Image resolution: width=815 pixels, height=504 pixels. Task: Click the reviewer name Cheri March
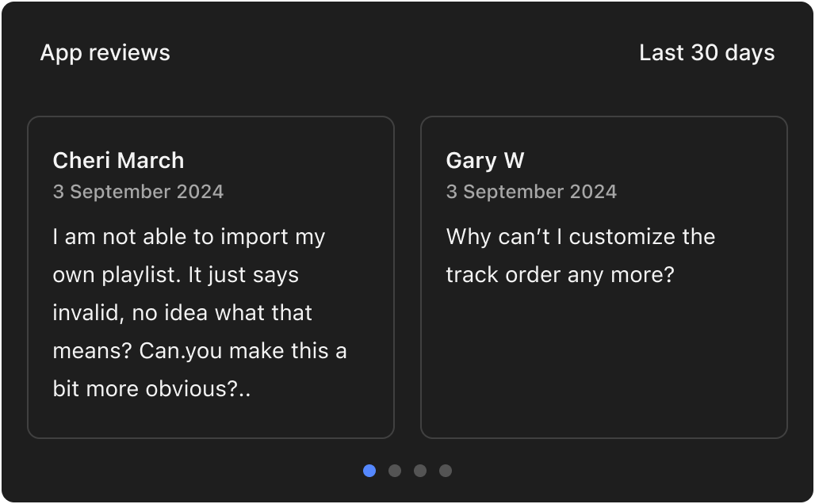pyautogui.click(x=118, y=160)
